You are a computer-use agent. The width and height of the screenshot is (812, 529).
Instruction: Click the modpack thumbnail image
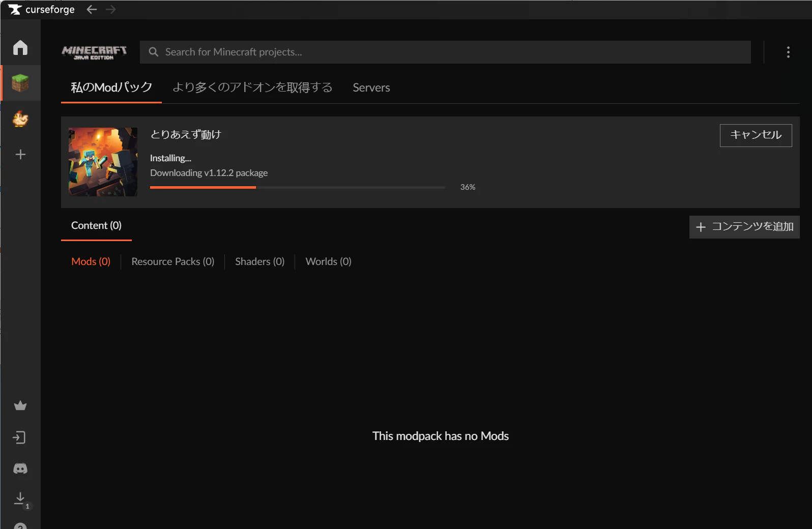pos(103,162)
